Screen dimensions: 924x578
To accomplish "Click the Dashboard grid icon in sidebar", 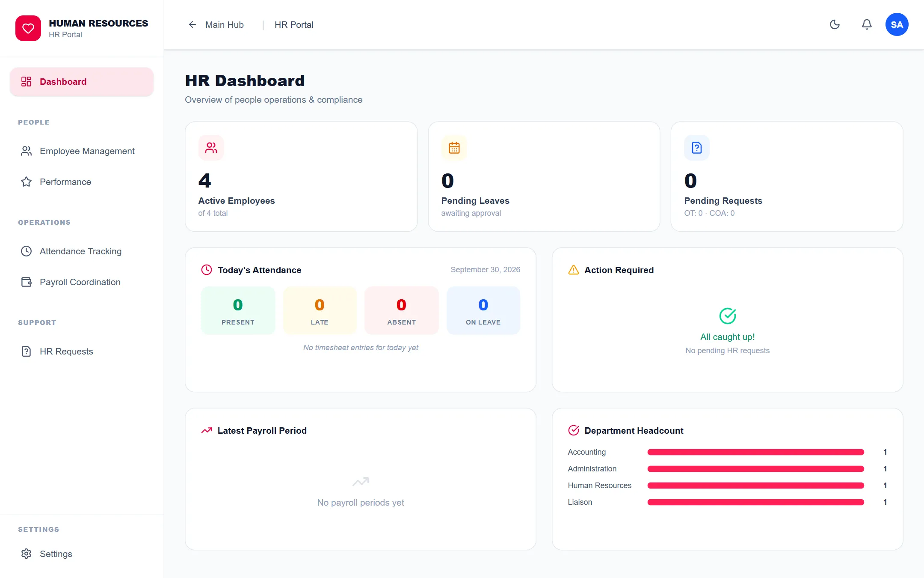I will pos(27,81).
